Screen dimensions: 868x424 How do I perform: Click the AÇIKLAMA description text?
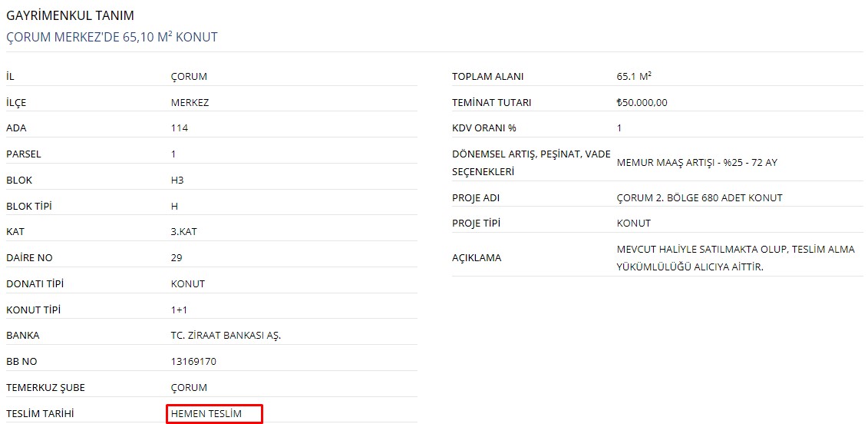[x=736, y=258]
